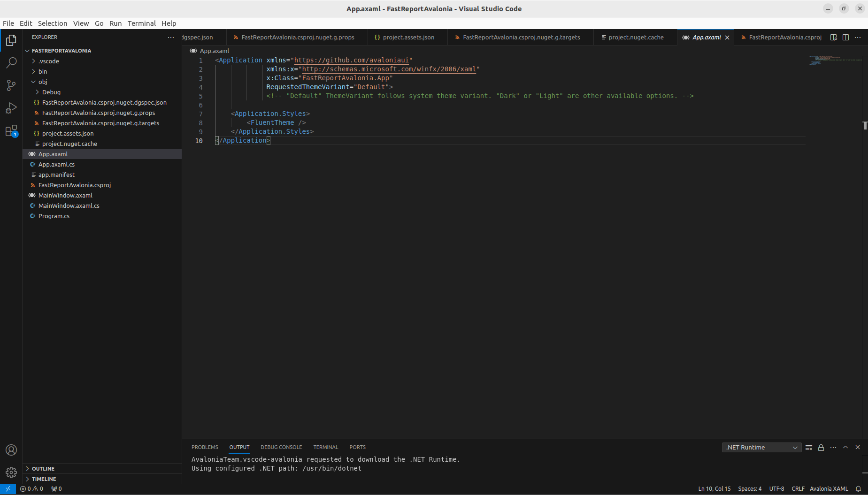This screenshot has width=868, height=495.
Task: Maximize the bottom panel with the chevron
Action: tap(845, 447)
